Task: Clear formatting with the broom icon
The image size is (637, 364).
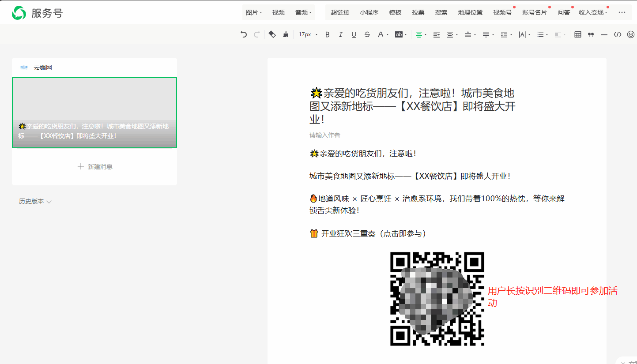Action: tap(286, 34)
